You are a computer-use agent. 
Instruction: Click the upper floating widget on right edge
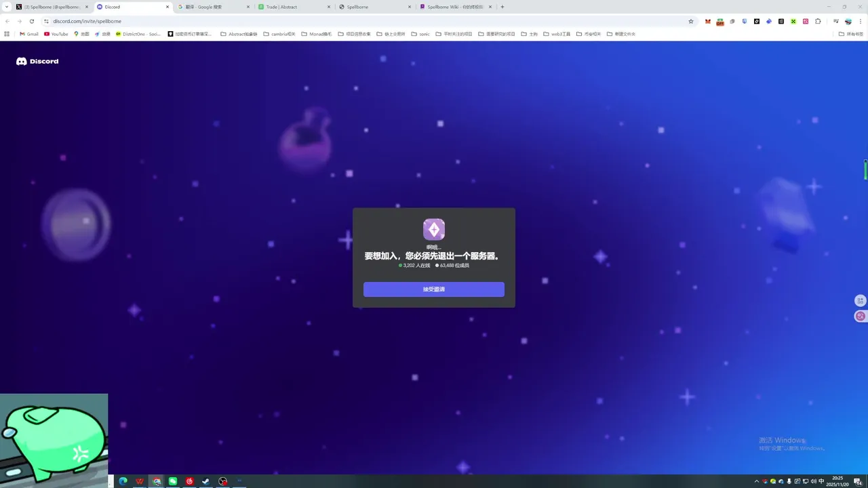click(x=861, y=301)
